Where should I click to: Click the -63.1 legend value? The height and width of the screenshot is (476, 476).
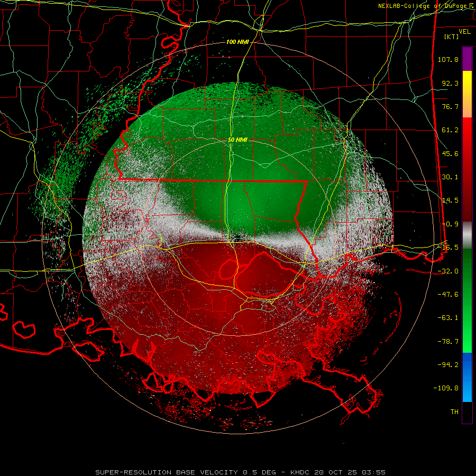coord(448,318)
